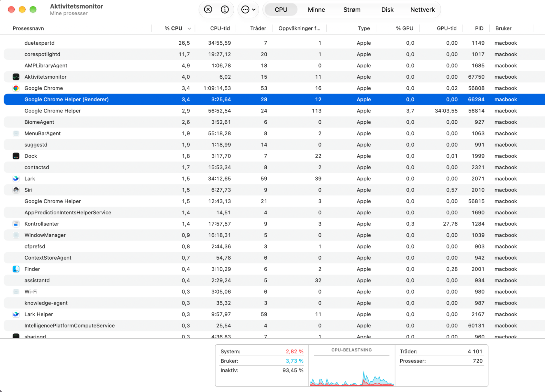Click PID 56814 in Chrome Helper row

[x=476, y=111]
